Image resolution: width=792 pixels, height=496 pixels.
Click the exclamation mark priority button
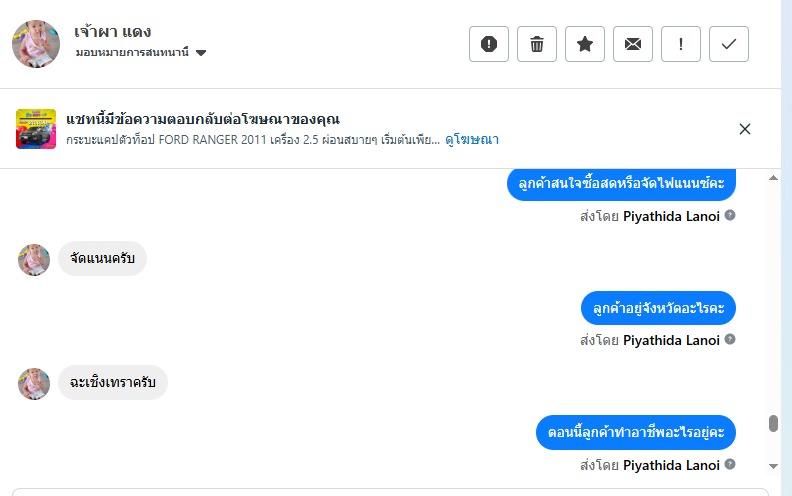pos(681,44)
